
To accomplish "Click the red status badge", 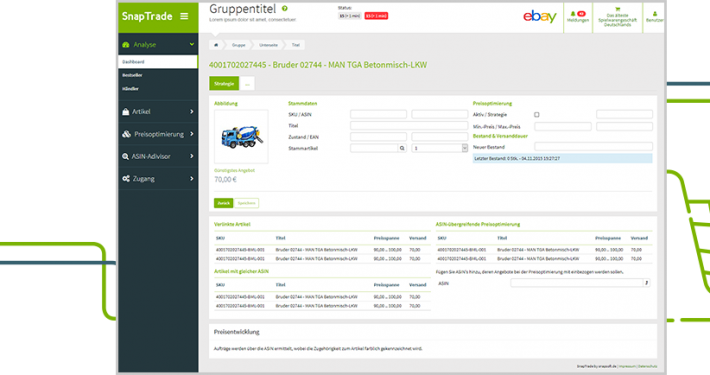I will click(x=376, y=16).
